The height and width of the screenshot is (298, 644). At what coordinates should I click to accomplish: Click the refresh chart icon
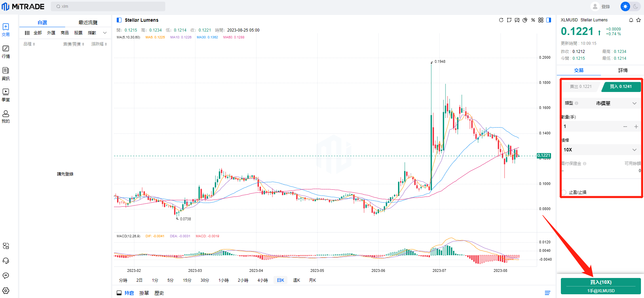(501, 20)
